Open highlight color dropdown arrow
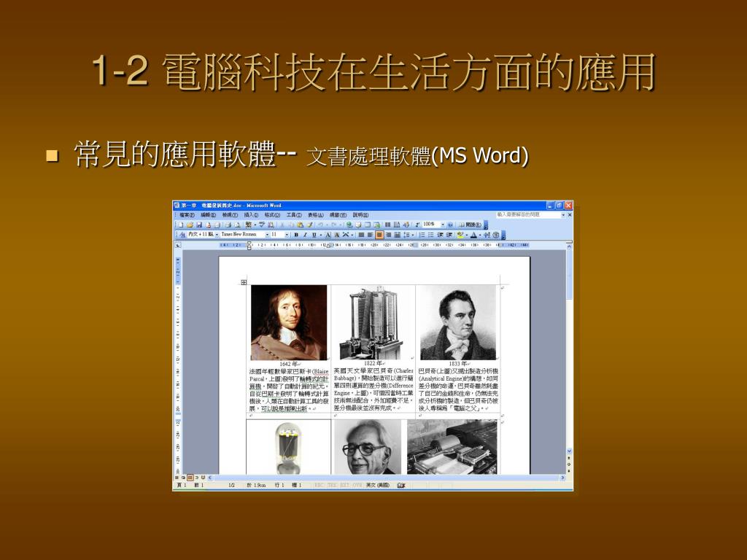 (467, 235)
